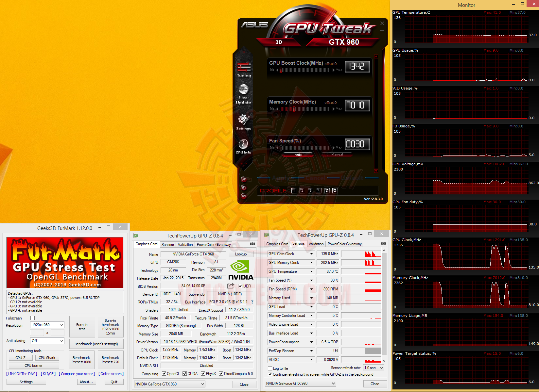
Task: Open the FurMark Resolution dropdown
Action: click(x=47, y=325)
